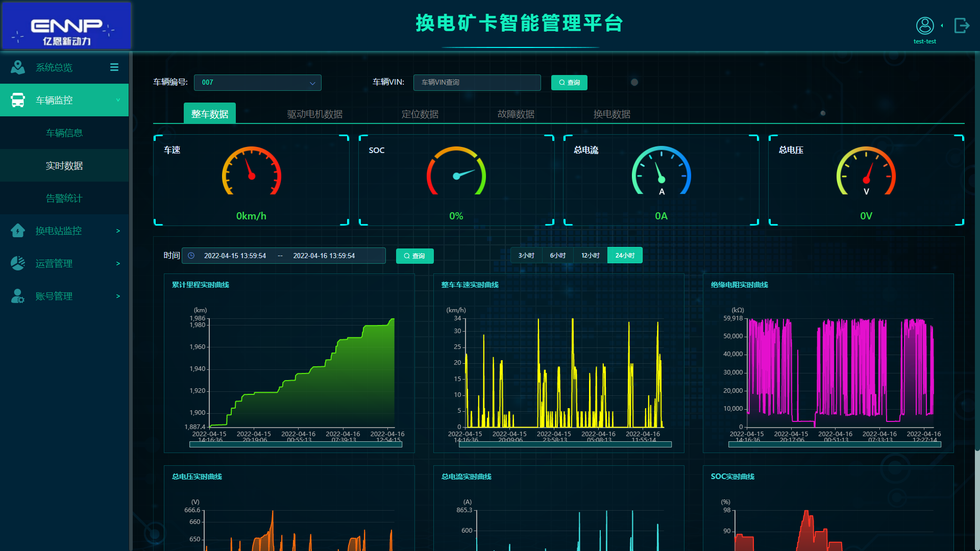Click the logout exit icon

[962, 26]
